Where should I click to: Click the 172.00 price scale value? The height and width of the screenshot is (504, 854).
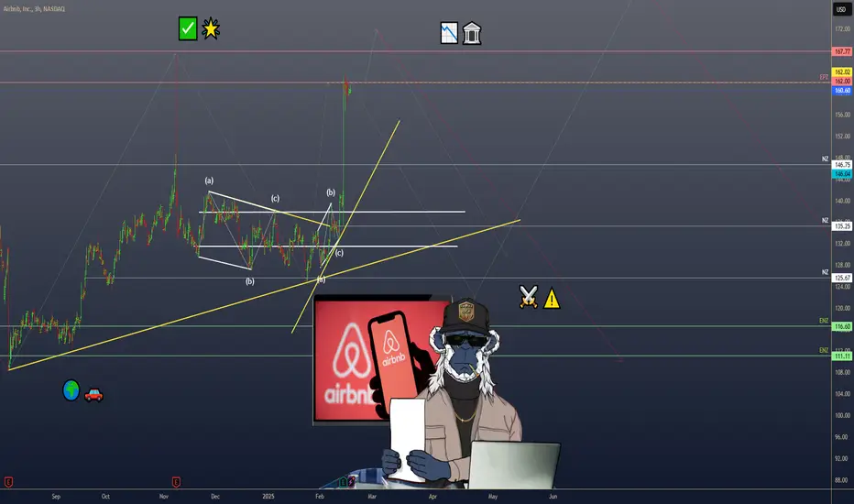pyautogui.click(x=842, y=28)
